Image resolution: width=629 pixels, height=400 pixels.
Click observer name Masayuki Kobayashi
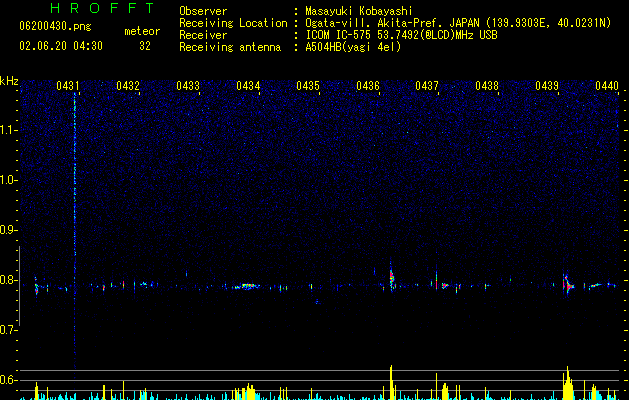359,11
